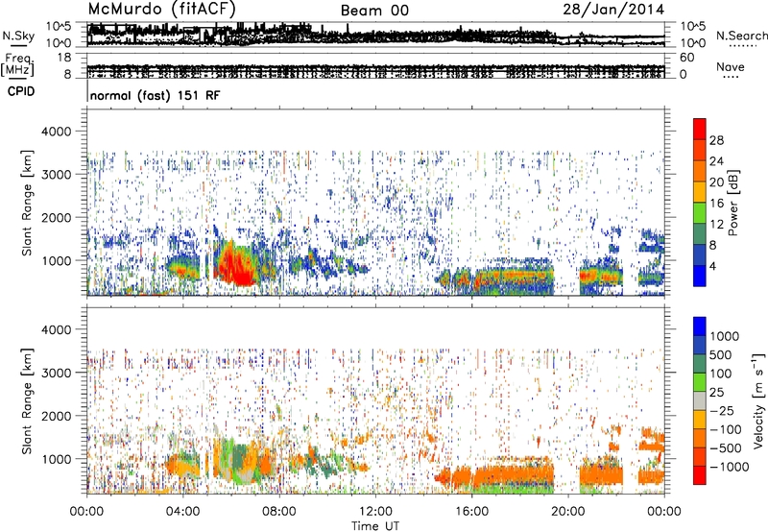This screenshot has width=768, height=532.
Task: Click the Time UT axis title
Action: 375,526
